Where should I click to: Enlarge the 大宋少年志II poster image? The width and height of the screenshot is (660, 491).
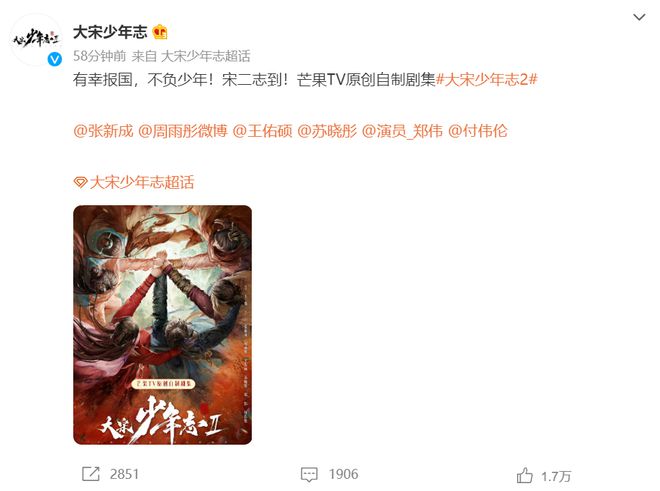162,325
